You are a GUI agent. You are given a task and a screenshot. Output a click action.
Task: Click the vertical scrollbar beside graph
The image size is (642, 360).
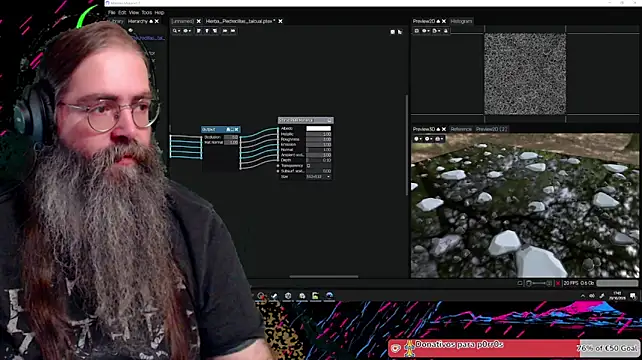[x=407, y=145]
